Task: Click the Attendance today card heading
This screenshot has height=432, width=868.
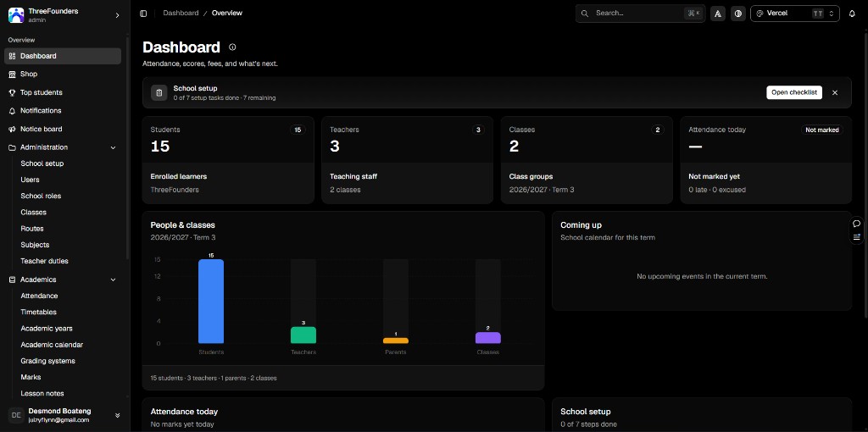Action: [184, 412]
